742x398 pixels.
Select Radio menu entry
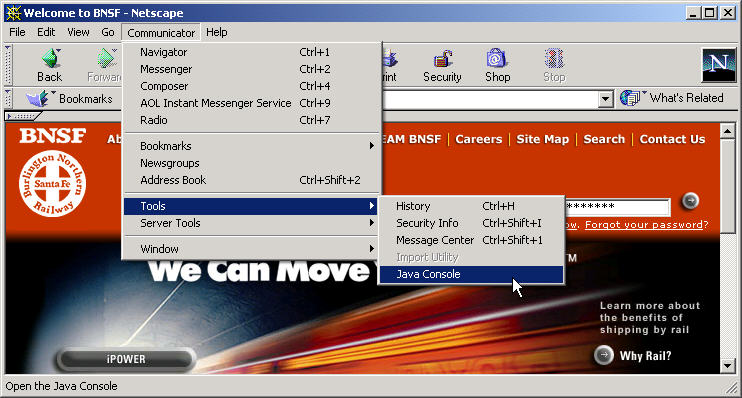click(x=251, y=120)
